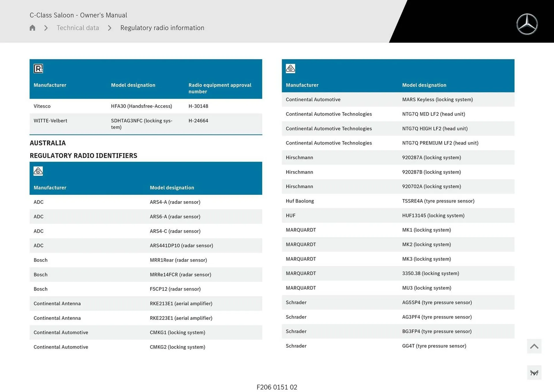Select the Huf Baolong TSSRE4A row

coord(398,201)
